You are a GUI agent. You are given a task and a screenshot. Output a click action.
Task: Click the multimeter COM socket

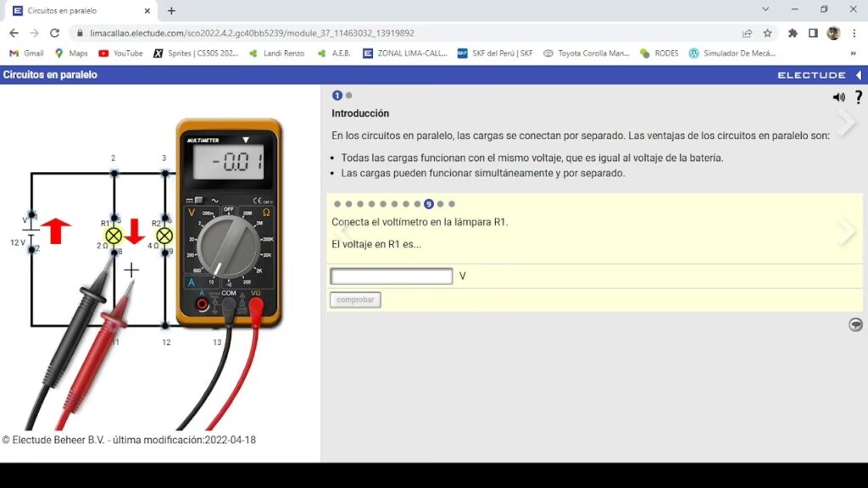coord(228,302)
